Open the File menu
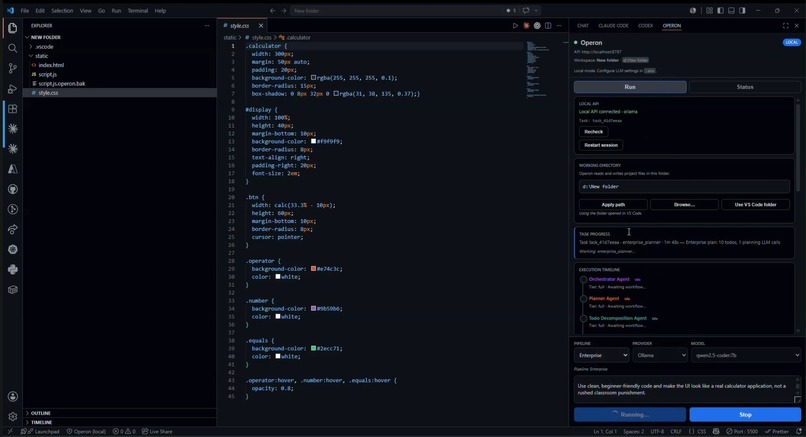The width and height of the screenshot is (806, 437). [x=25, y=10]
